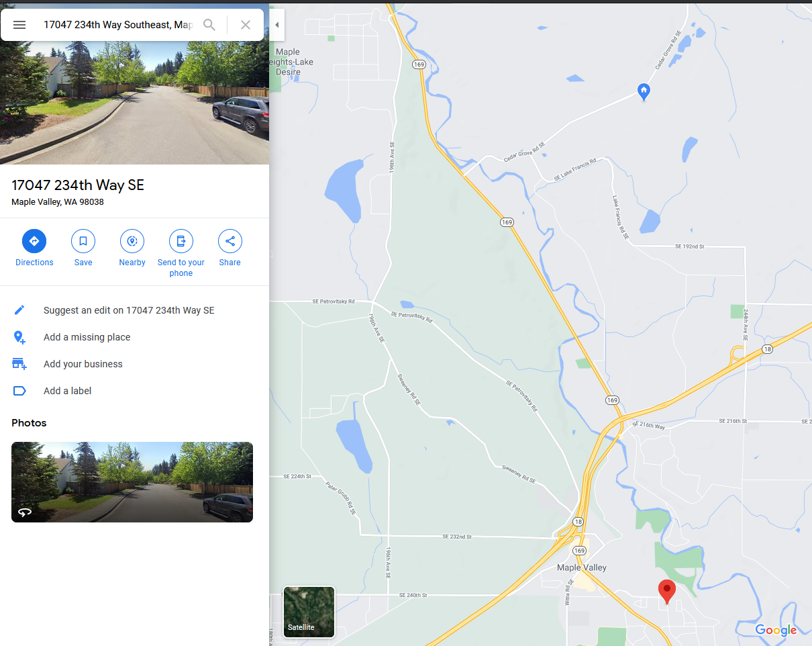The height and width of the screenshot is (646, 812).
Task: Save this place with the bookmark icon
Action: (x=83, y=241)
